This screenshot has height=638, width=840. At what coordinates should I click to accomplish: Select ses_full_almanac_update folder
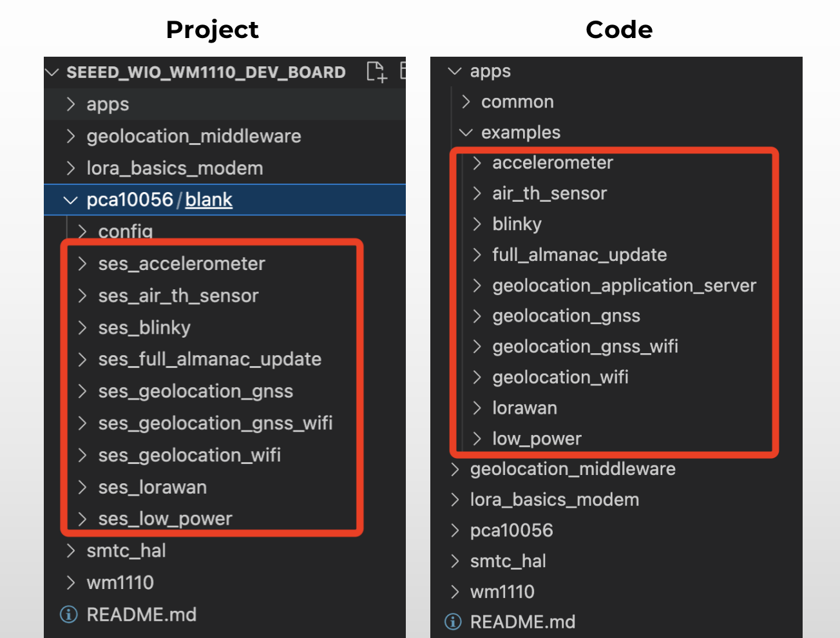pyautogui.click(x=210, y=359)
